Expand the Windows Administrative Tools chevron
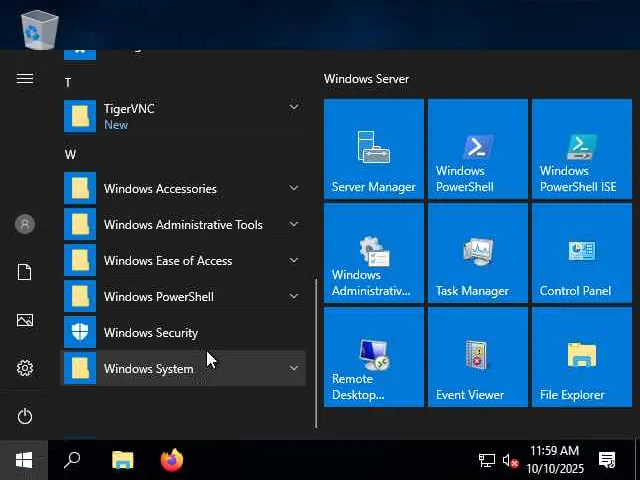This screenshot has width=640, height=480. tap(293, 224)
